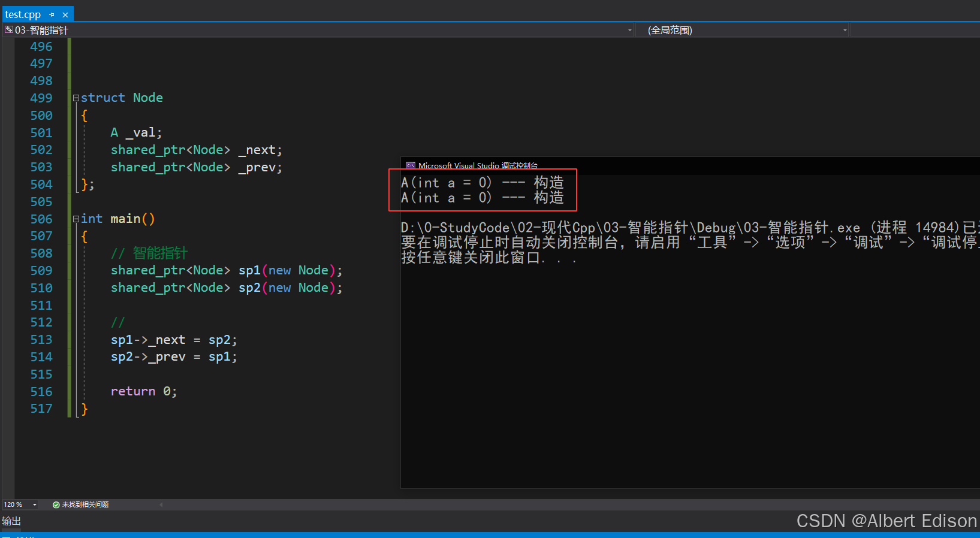The width and height of the screenshot is (980, 538).
Task: Click 'sp1(new Node);' on line 509
Action: 291,270
